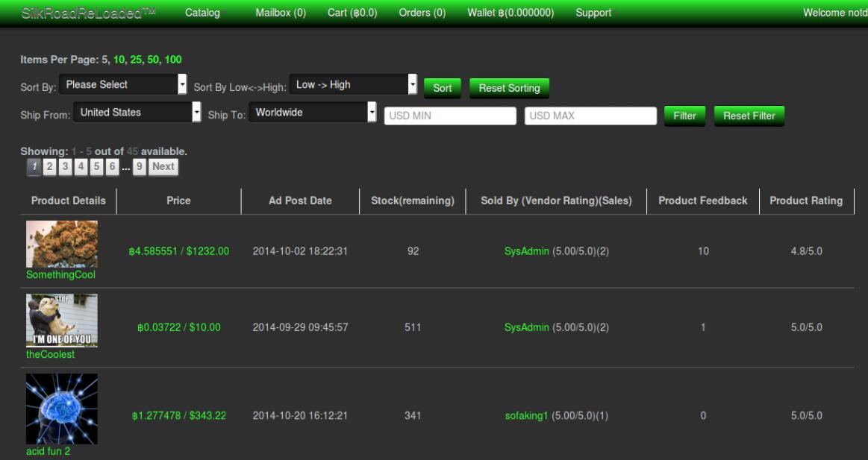This screenshot has height=460, width=868.
Task: Go to page 5
Action: [96, 166]
